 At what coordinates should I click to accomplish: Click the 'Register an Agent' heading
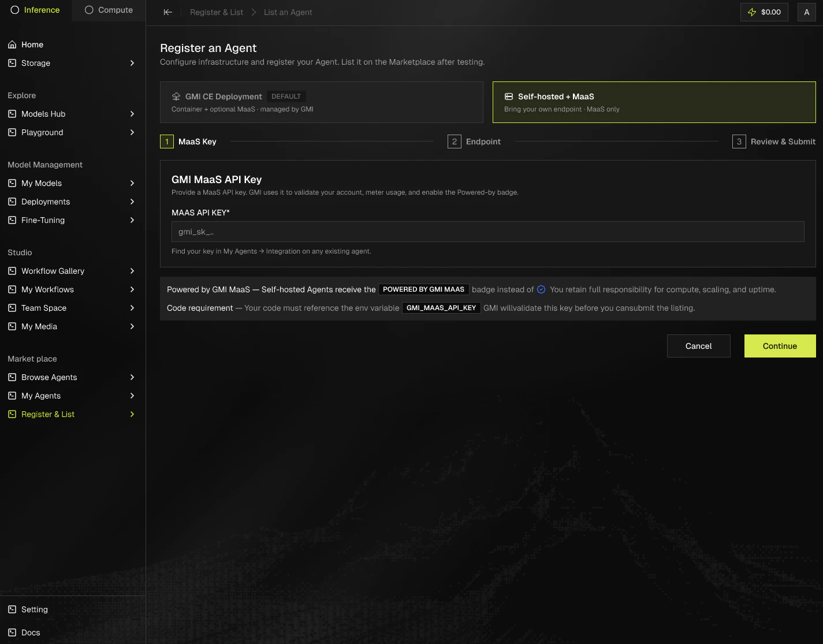click(208, 48)
